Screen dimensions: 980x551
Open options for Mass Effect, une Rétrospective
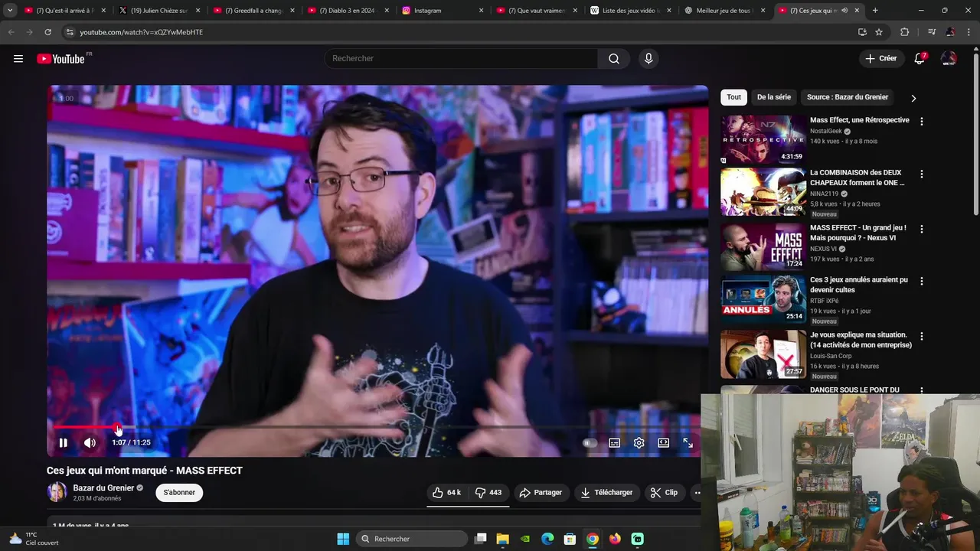pyautogui.click(x=922, y=122)
